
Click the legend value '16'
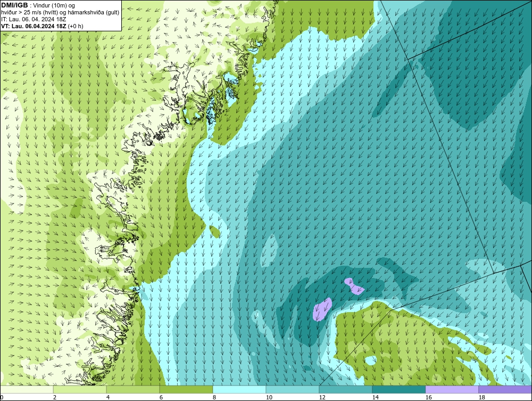428,397
